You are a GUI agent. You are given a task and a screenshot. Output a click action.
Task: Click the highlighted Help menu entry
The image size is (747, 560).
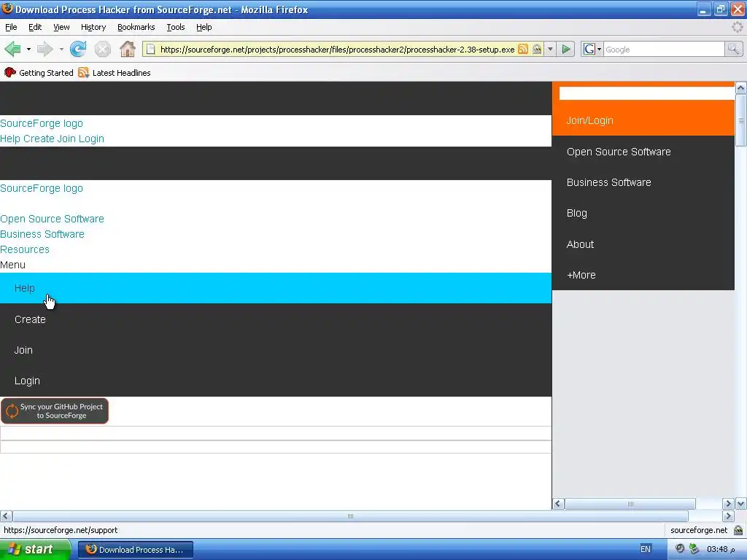coord(276,288)
